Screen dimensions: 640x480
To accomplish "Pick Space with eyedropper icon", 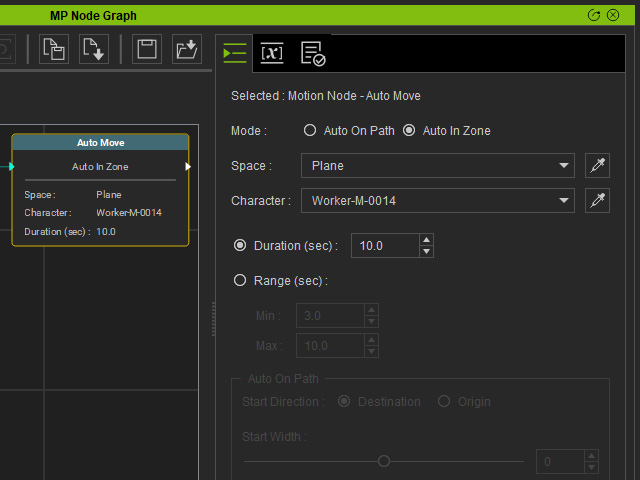I will coord(598,166).
